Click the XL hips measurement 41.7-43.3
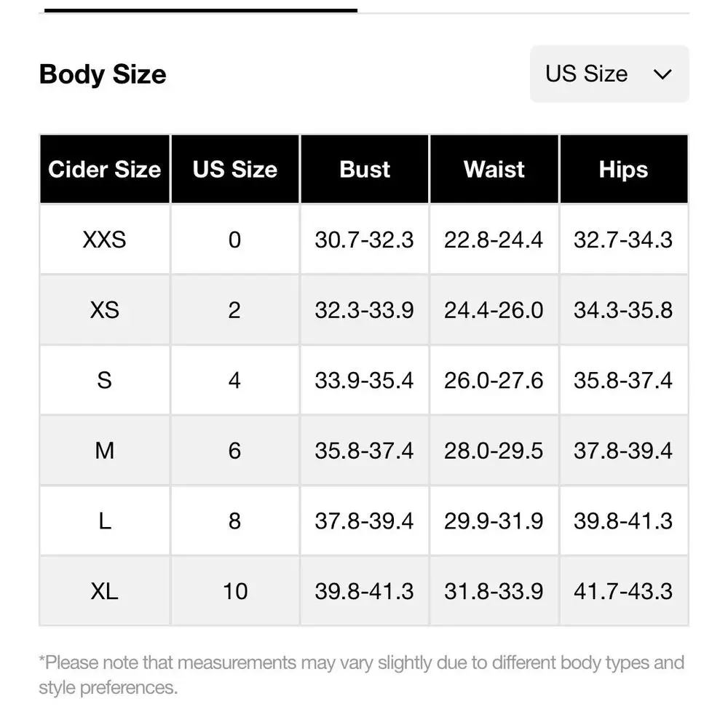Viewport: 728px width, 728px height. click(623, 591)
